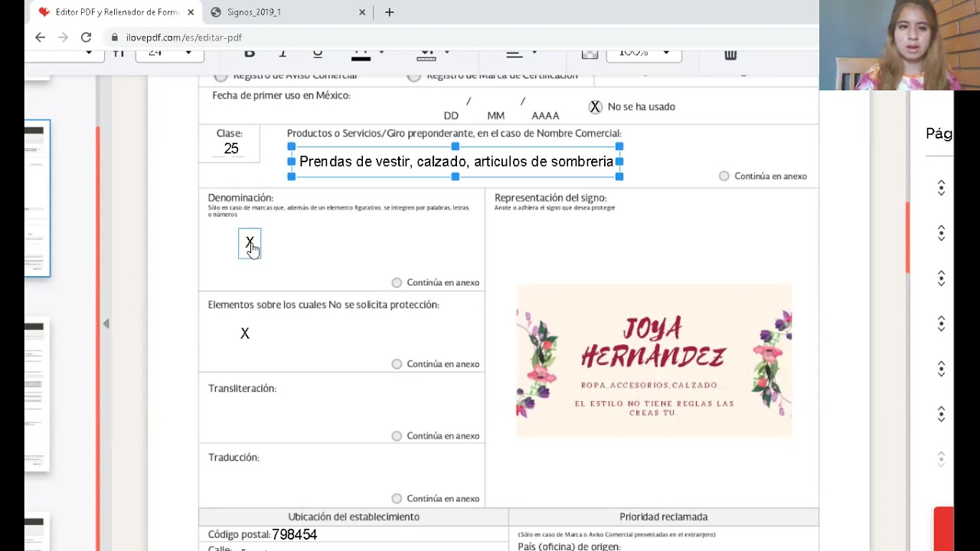Click the padlock site info icon
The width and height of the screenshot is (980, 551).
[115, 37]
